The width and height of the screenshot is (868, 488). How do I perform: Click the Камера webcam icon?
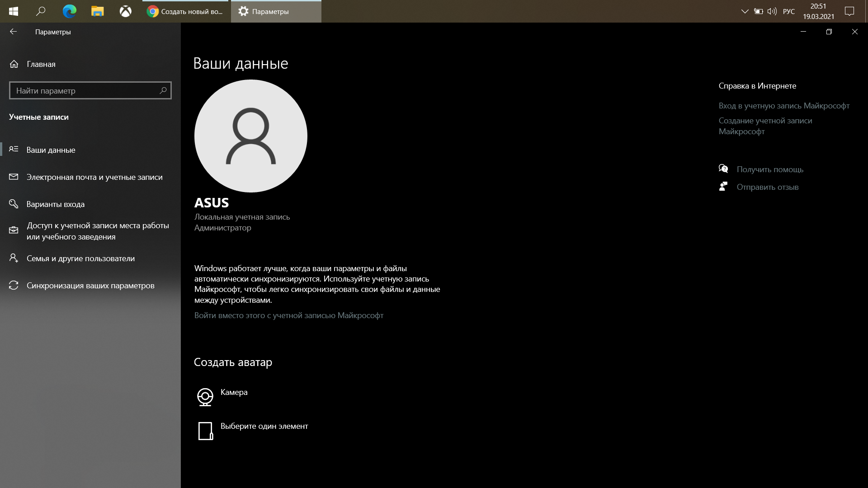tap(205, 397)
